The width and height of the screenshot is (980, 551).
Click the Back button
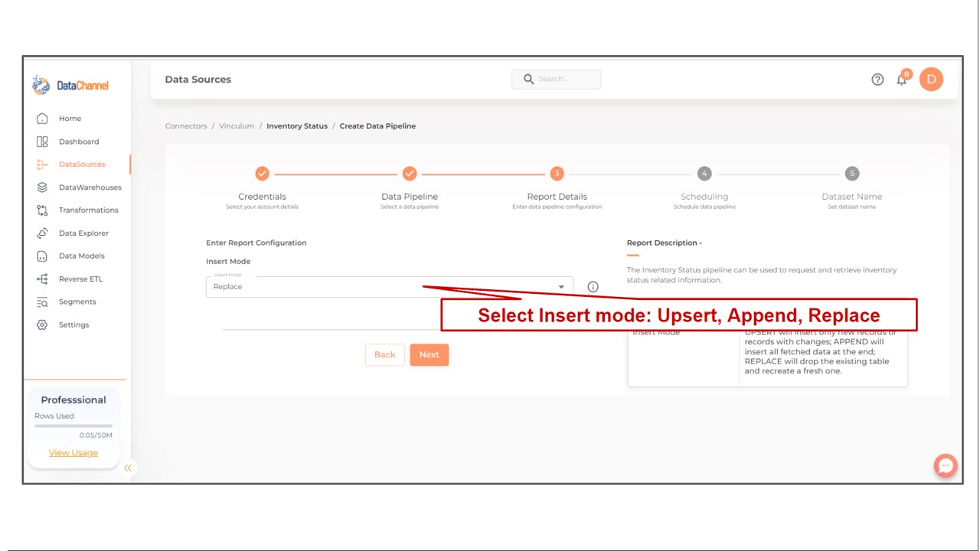pyautogui.click(x=385, y=354)
